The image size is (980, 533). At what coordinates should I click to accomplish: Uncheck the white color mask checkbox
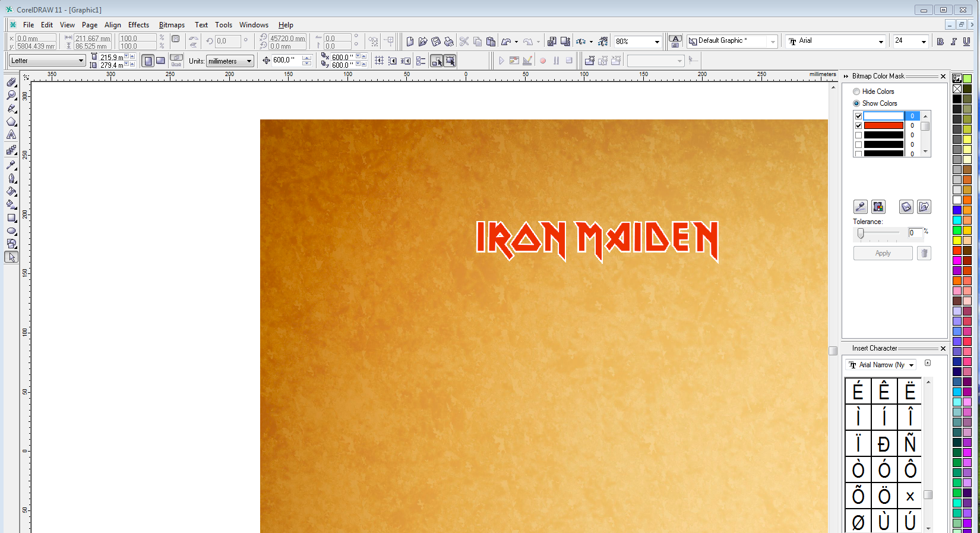858,116
